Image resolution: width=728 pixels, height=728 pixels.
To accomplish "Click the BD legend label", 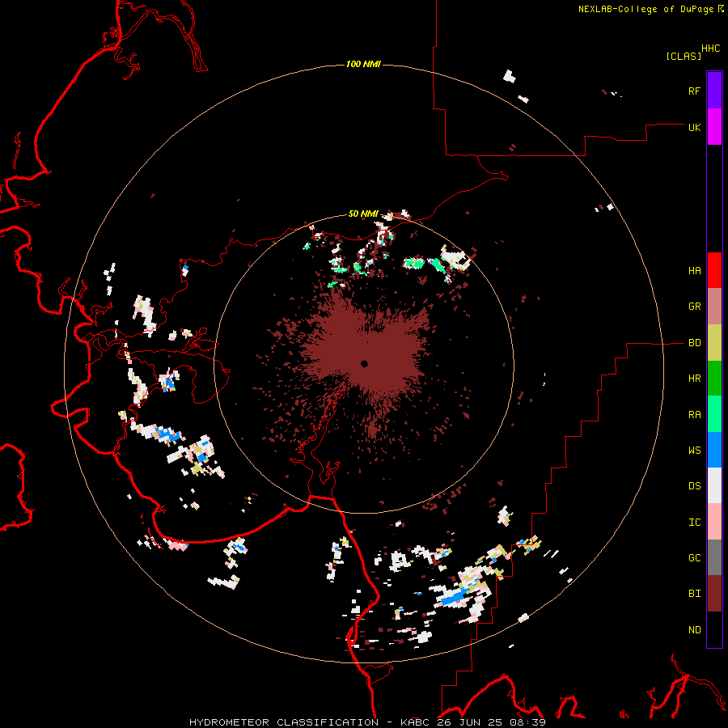I will (x=694, y=343).
